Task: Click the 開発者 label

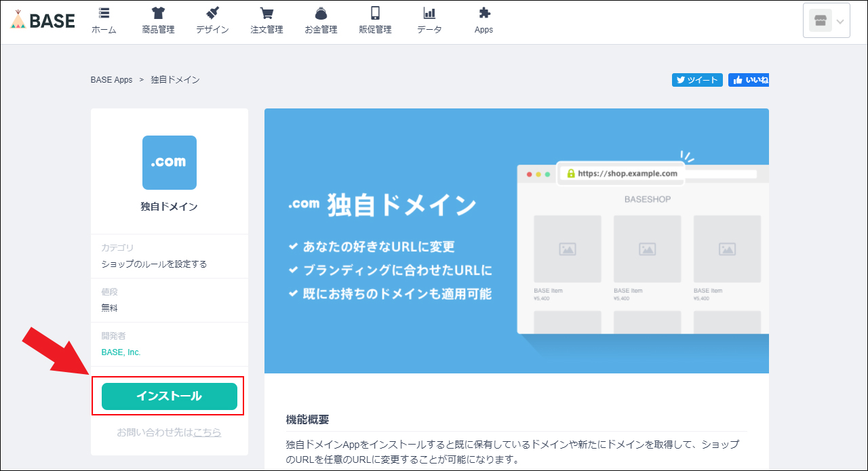Action: click(x=113, y=336)
